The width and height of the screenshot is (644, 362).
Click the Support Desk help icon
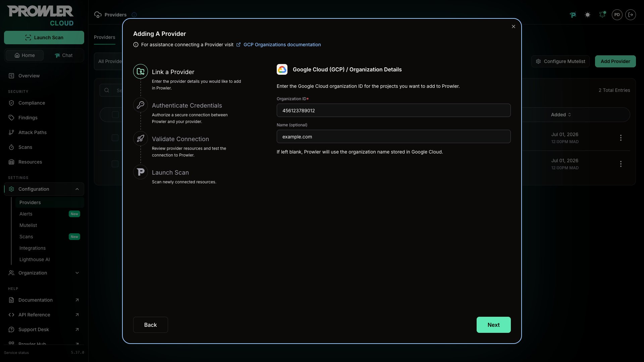click(x=11, y=329)
